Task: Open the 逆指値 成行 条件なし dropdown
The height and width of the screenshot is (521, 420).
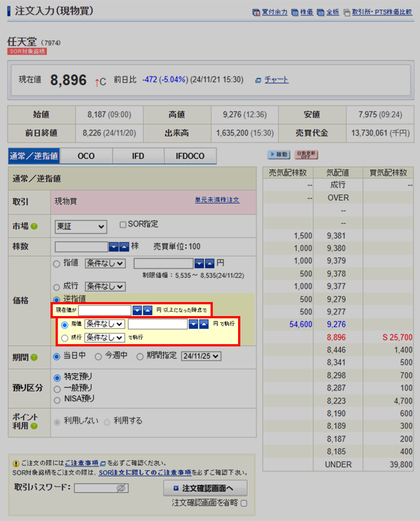Action: tap(104, 337)
